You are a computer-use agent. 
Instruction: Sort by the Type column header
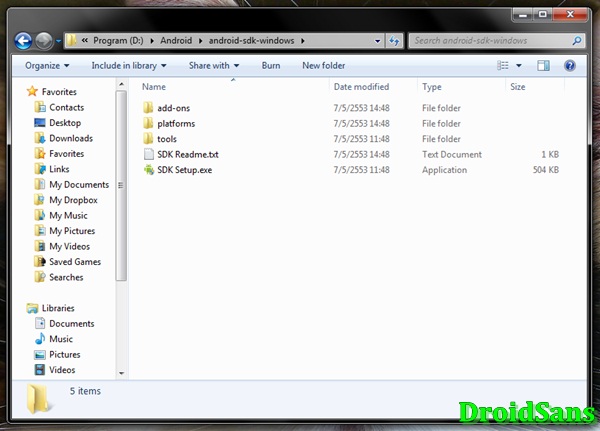[432, 87]
